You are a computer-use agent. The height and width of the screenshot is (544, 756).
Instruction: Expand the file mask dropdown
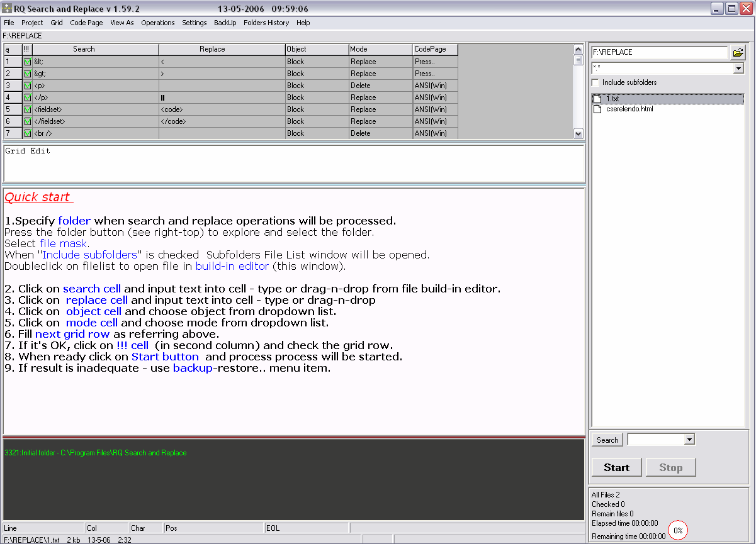point(738,68)
